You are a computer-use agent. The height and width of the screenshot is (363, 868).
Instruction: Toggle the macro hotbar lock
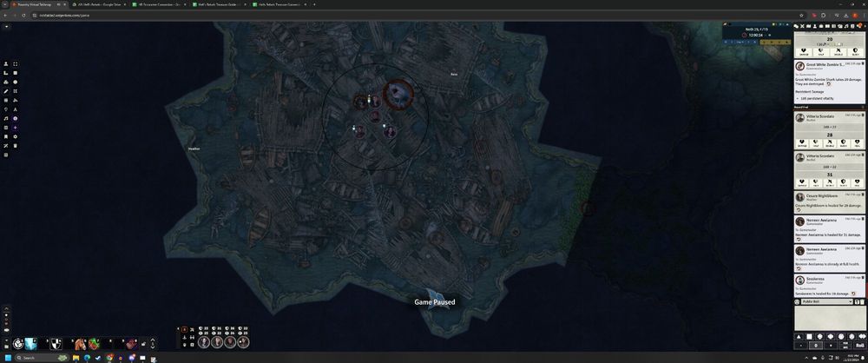point(143,344)
